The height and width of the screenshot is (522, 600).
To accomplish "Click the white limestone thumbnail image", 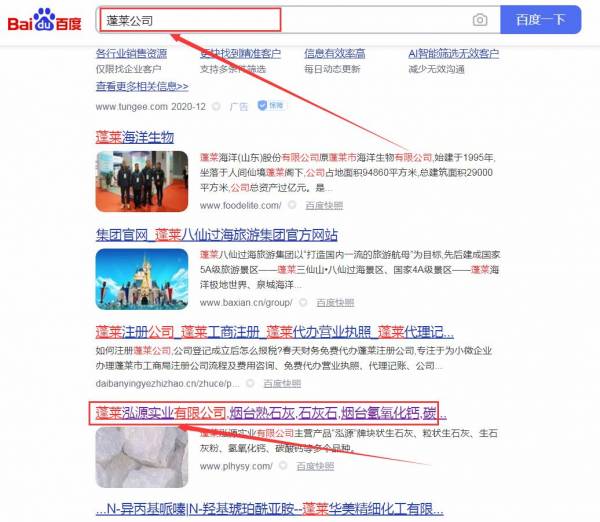I will 141,456.
